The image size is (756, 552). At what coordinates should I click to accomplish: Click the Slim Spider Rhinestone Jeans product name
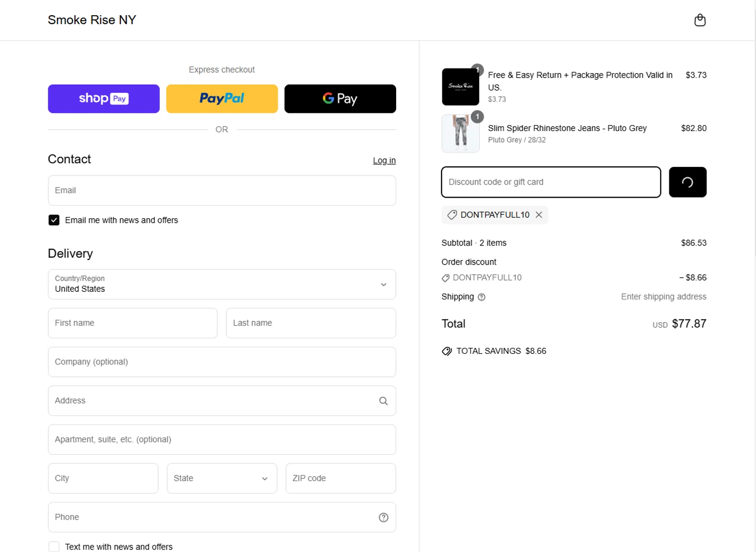[x=567, y=128]
